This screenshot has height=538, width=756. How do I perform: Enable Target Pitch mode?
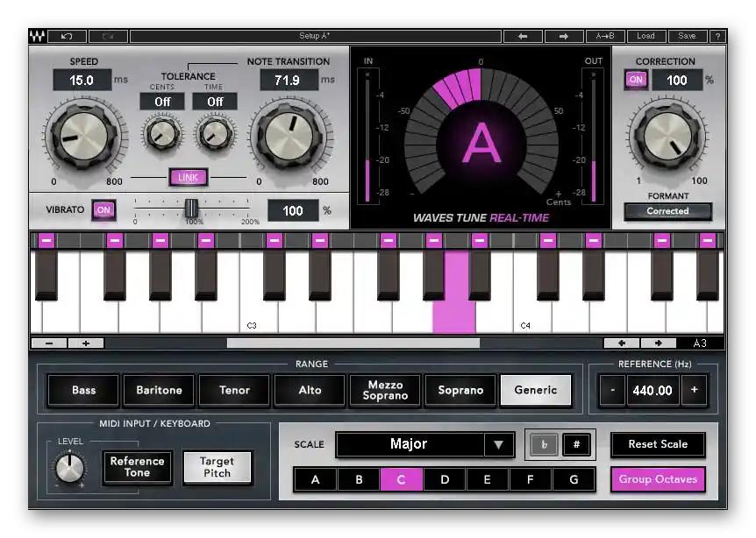[x=217, y=467]
